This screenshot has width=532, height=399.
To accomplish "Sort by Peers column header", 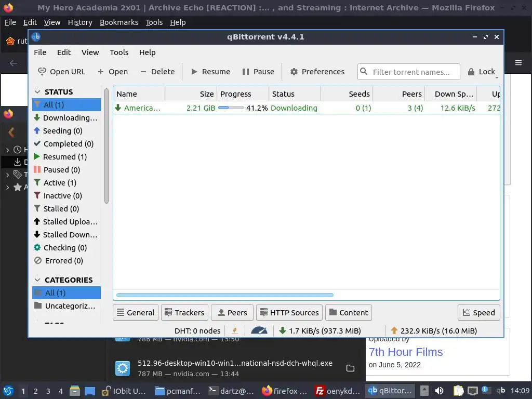I will point(399,94).
